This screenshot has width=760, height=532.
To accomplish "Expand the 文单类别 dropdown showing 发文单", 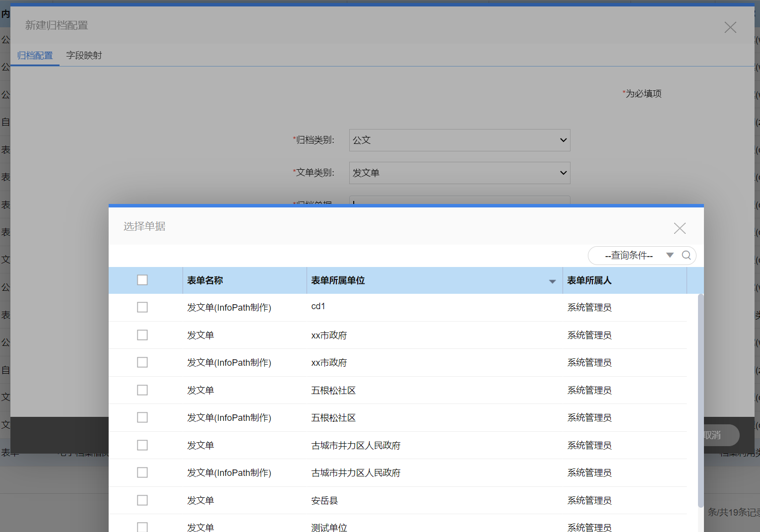I will coord(459,173).
